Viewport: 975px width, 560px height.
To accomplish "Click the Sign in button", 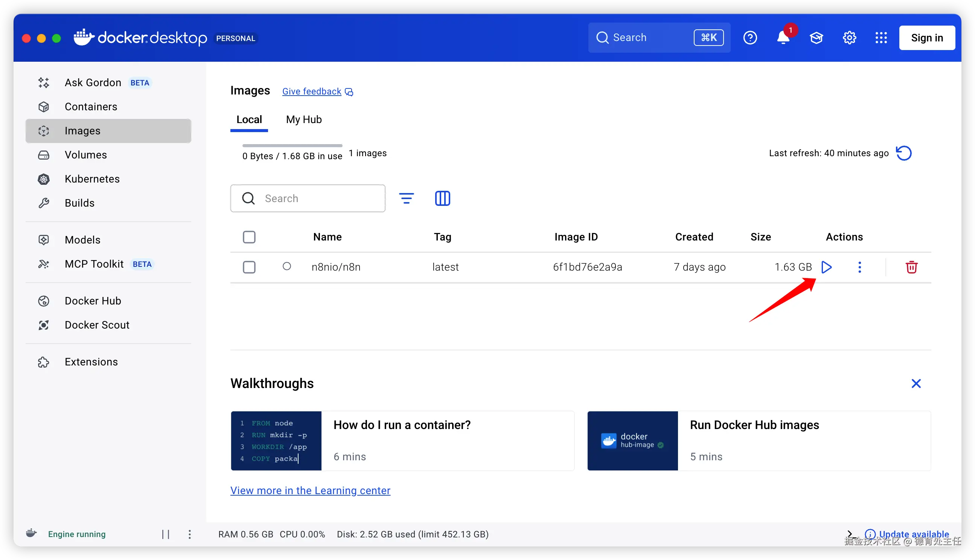I will tap(926, 38).
